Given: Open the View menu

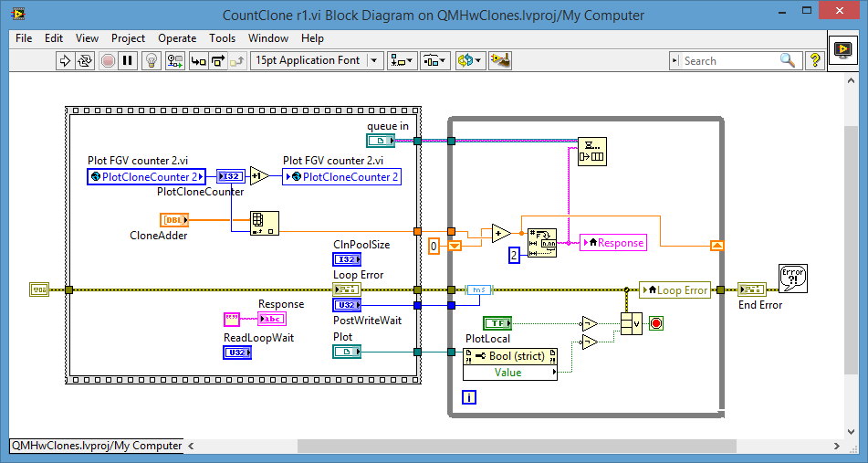Looking at the screenshot, I should (87, 38).
